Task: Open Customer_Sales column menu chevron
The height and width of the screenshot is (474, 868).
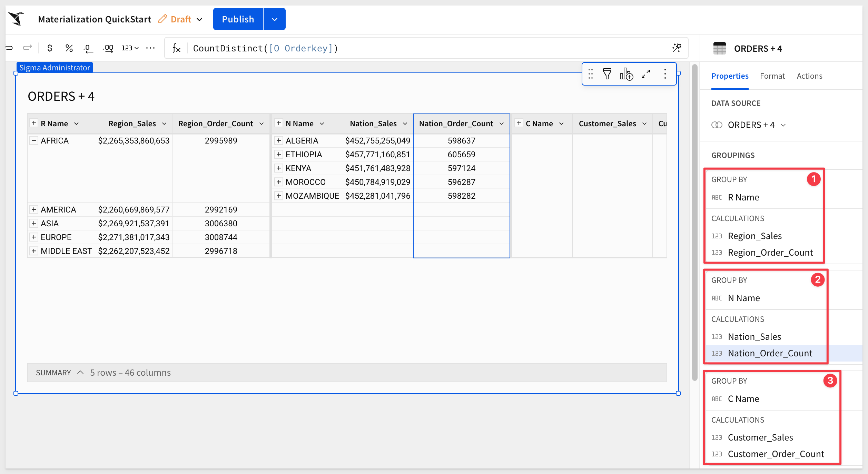Action: click(644, 124)
